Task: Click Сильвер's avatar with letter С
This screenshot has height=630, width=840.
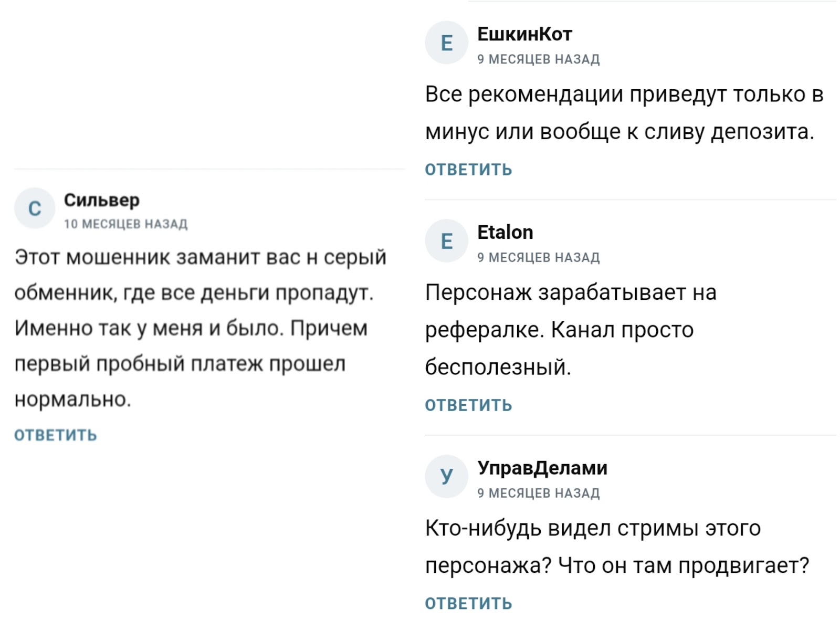Action: (x=35, y=208)
